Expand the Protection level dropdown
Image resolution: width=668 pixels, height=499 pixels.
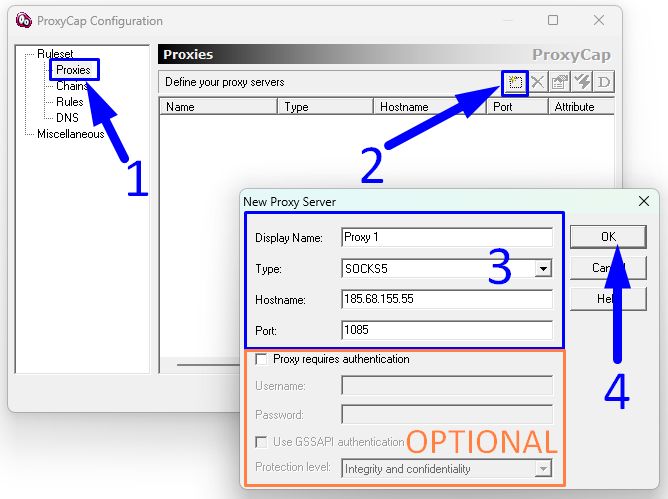click(x=543, y=468)
